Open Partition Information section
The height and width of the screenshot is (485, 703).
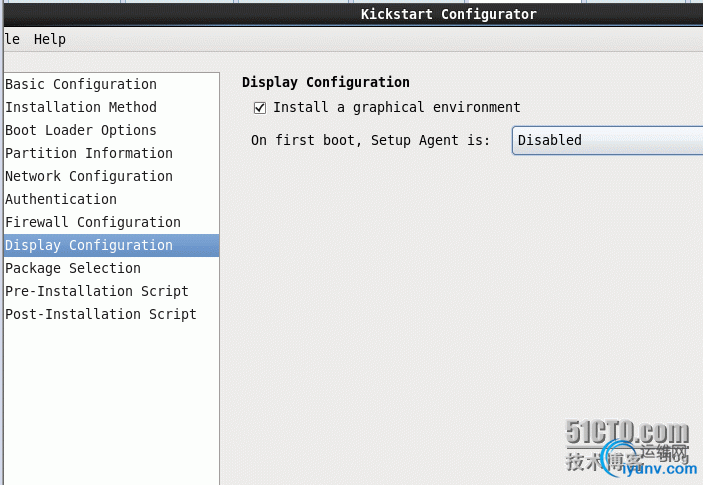click(x=112, y=153)
